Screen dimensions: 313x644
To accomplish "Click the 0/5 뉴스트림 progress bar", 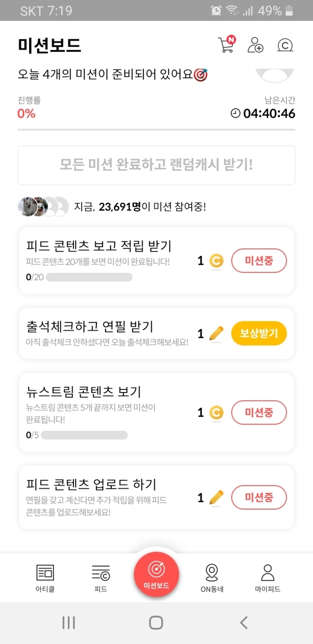I will click(x=84, y=435).
